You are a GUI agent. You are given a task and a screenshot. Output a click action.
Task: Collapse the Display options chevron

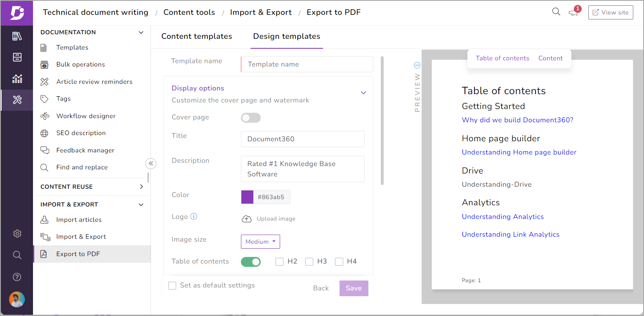click(363, 93)
